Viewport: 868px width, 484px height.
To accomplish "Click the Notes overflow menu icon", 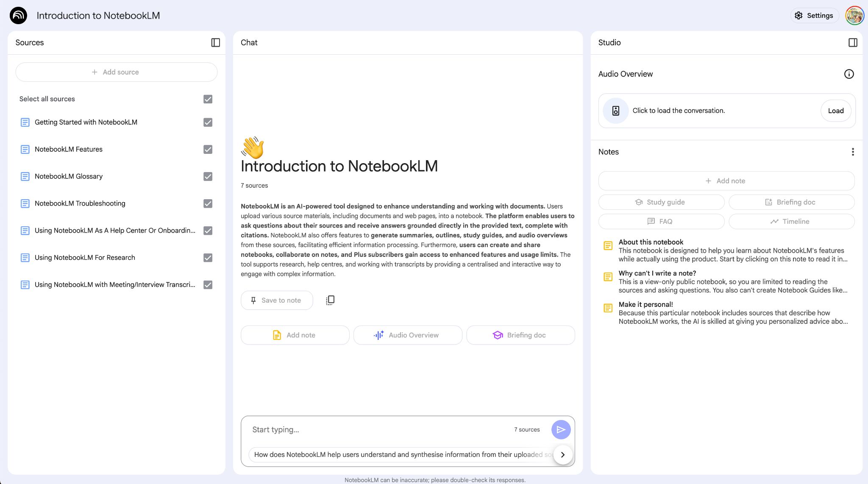I will [853, 152].
